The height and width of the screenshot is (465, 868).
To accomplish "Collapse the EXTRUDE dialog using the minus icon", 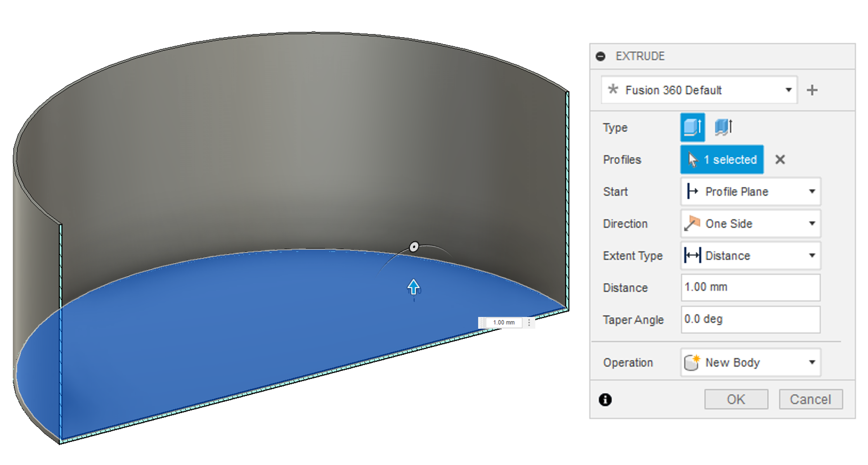I will (x=601, y=57).
